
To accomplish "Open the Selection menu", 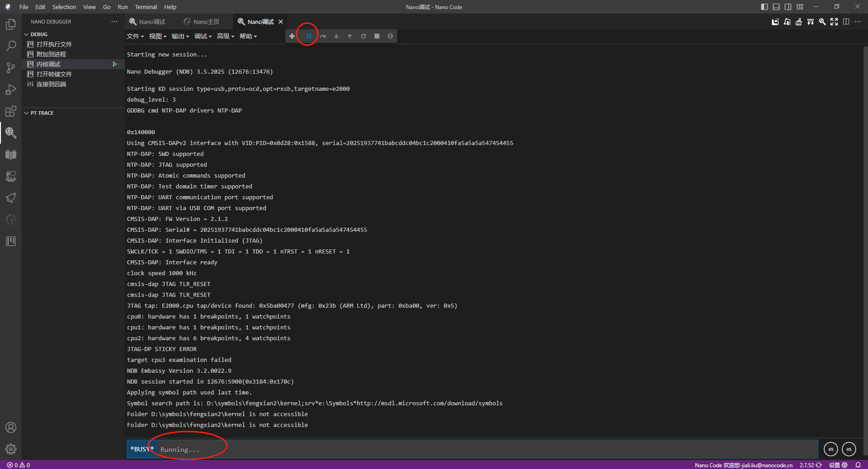I will (64, 7).
